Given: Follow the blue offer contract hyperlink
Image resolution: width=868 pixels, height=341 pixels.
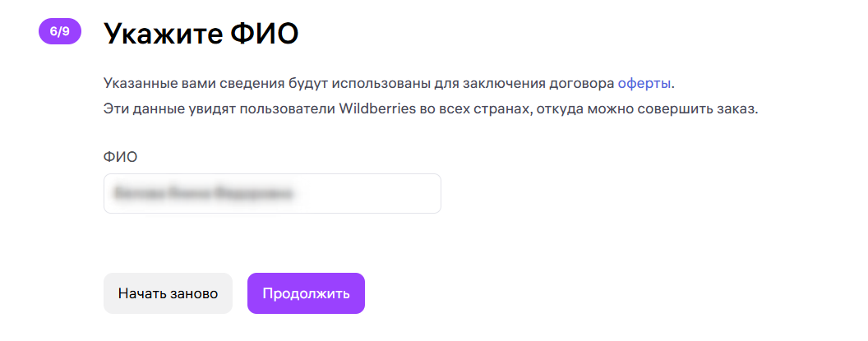Looking at the screenshot, I should point(644,83).
